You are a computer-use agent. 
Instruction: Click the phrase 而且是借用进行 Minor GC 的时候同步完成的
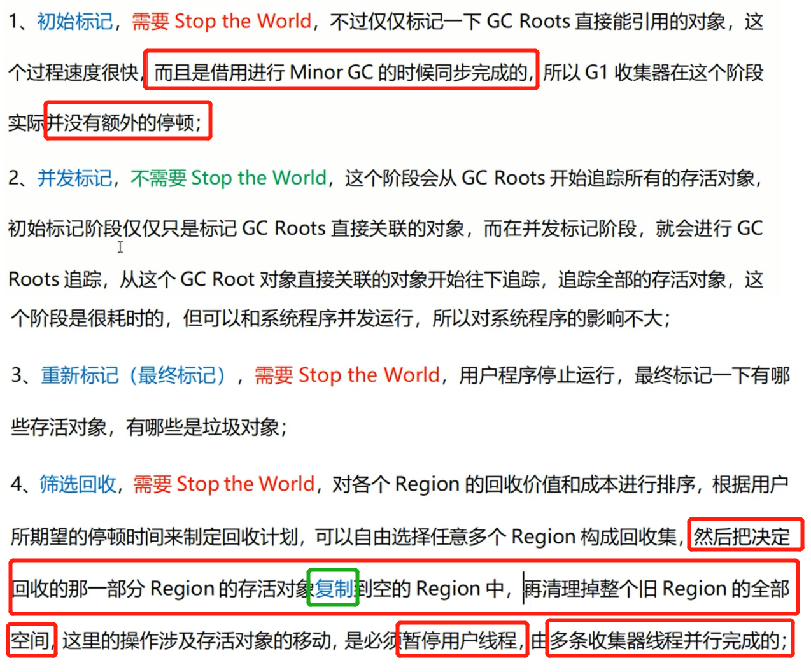(x=341, y=73)
